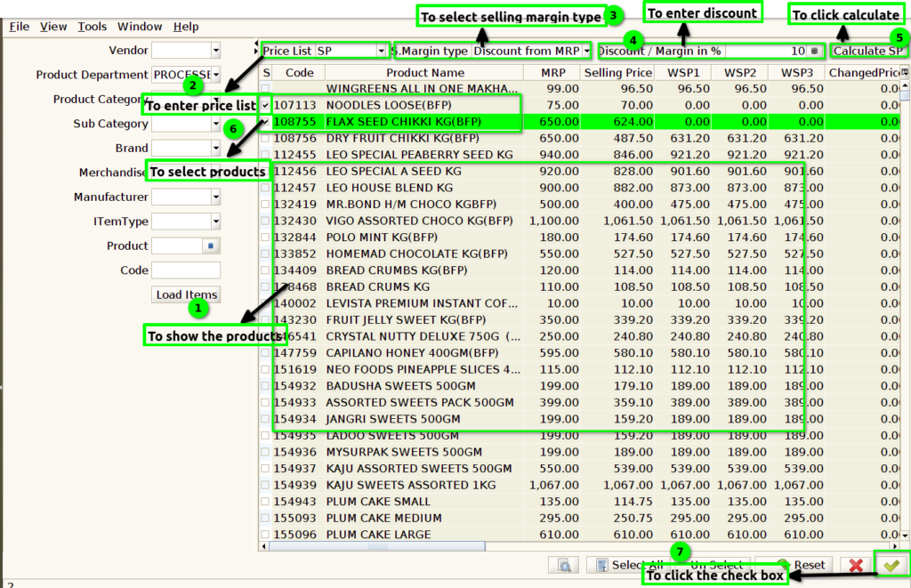
Task: Click the vertical scrollbar thumb of the table
Action: tap(905, 96)
